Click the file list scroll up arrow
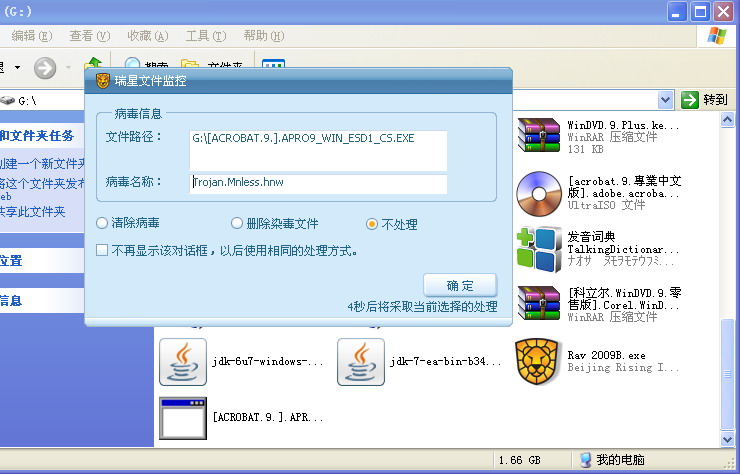 click(x=728, y=120)
